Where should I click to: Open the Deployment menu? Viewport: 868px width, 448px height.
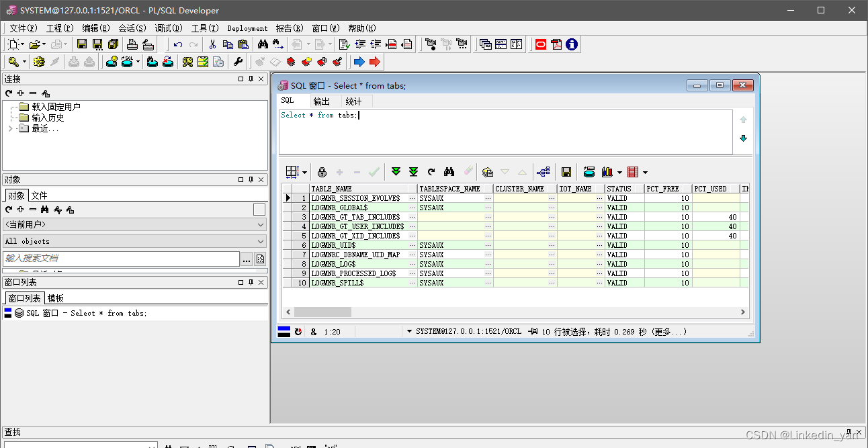247,28
